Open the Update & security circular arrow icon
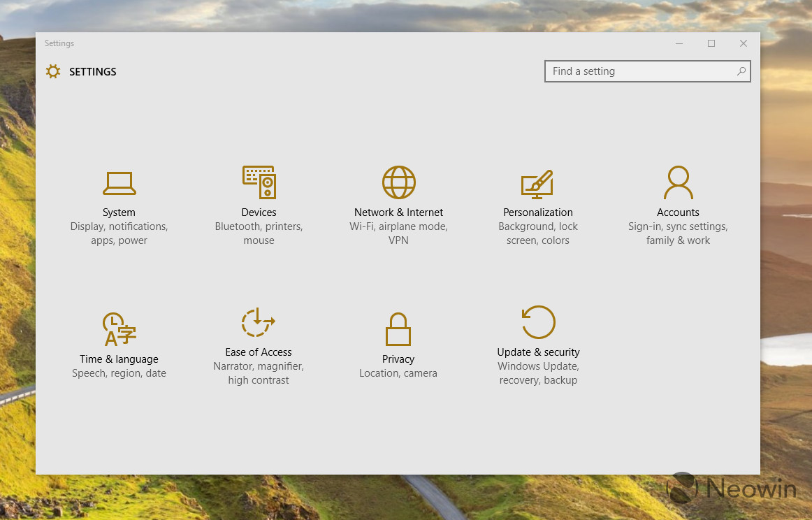 (x=538, y=322)
